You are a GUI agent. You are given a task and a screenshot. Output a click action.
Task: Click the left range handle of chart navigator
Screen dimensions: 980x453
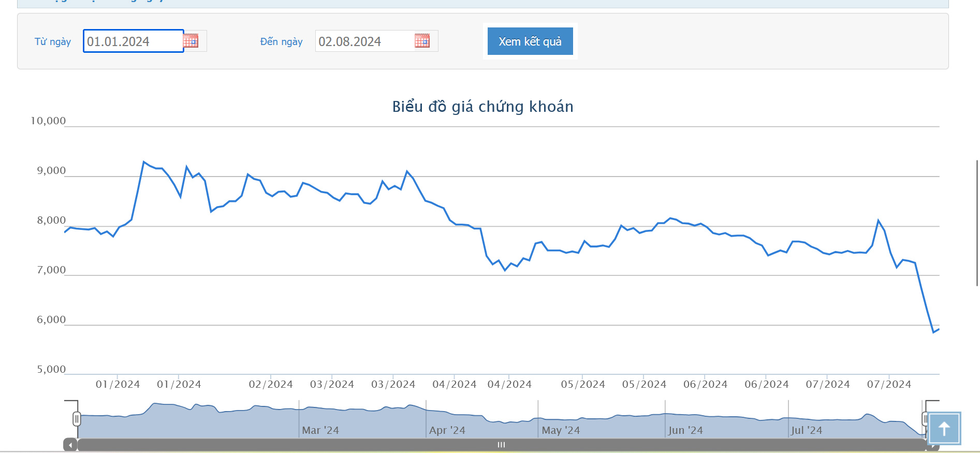pos(77,418)
